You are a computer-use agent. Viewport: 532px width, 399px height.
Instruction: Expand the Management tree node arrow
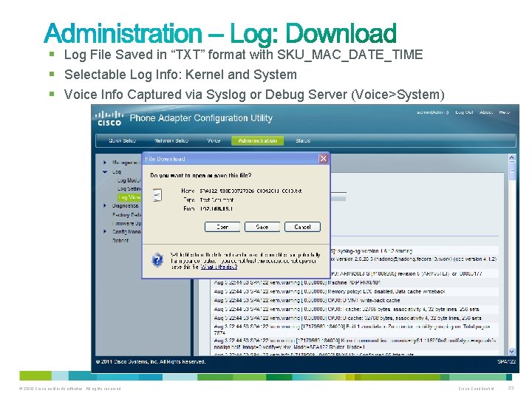tap(105, 163)
